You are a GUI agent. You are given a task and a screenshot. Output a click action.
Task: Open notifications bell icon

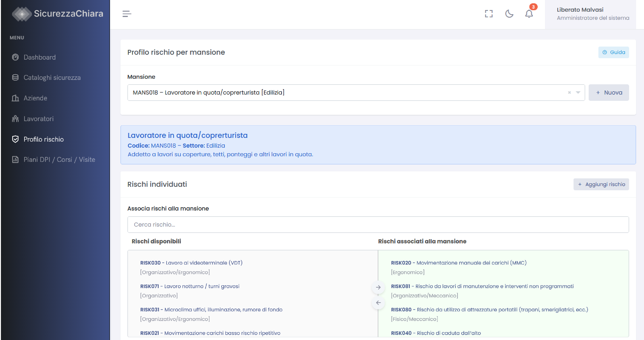coord(529,14)
